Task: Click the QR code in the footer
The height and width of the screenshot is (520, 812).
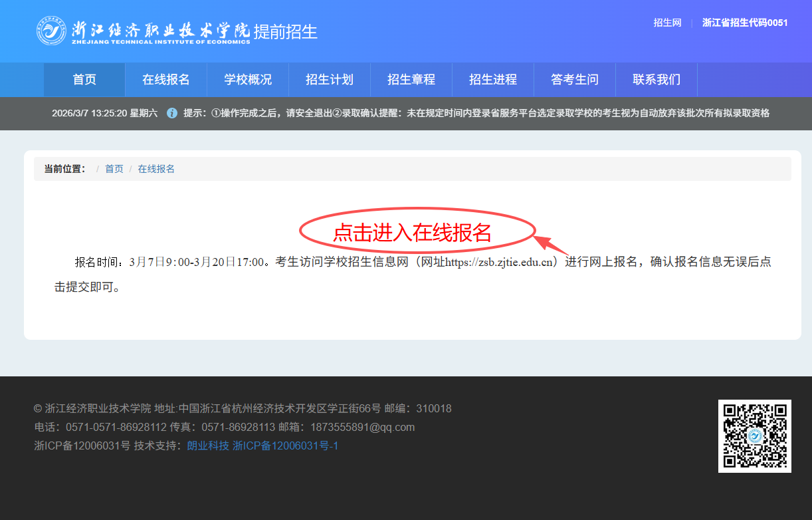Action: click(754, 436)
